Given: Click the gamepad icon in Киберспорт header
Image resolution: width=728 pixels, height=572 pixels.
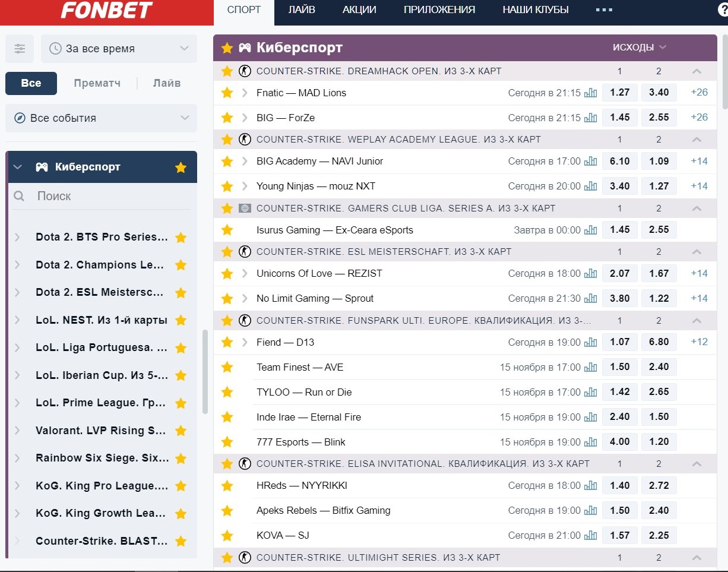Looking at the screenshot, I should coord(245,48).
